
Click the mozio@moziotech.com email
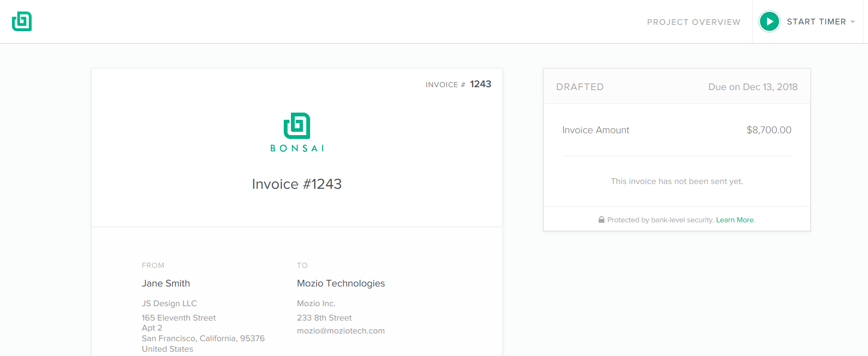point(341,331)
